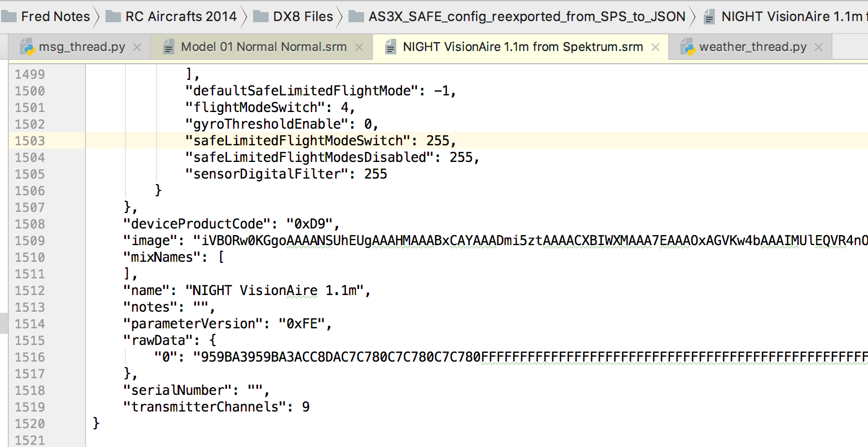
Task: Close the Model 01 Normal Normal.srm tab
Action: (359, 48)
